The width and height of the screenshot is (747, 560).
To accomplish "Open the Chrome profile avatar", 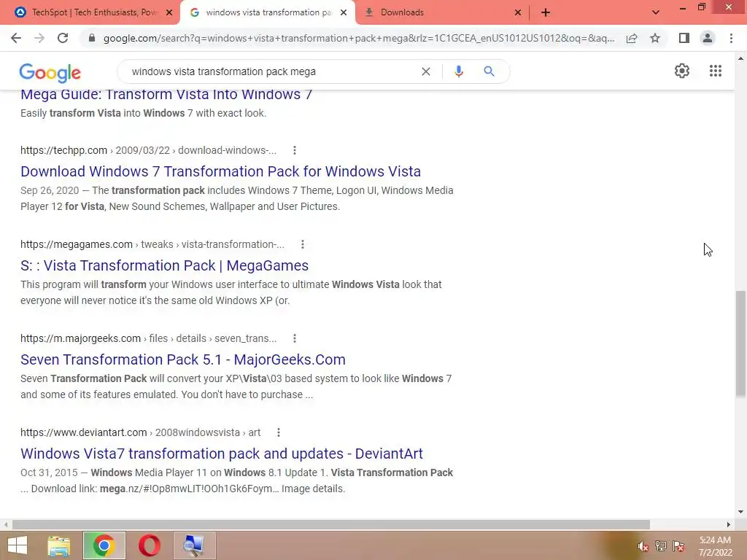I will pyautogui.click(x=708, y=38).
